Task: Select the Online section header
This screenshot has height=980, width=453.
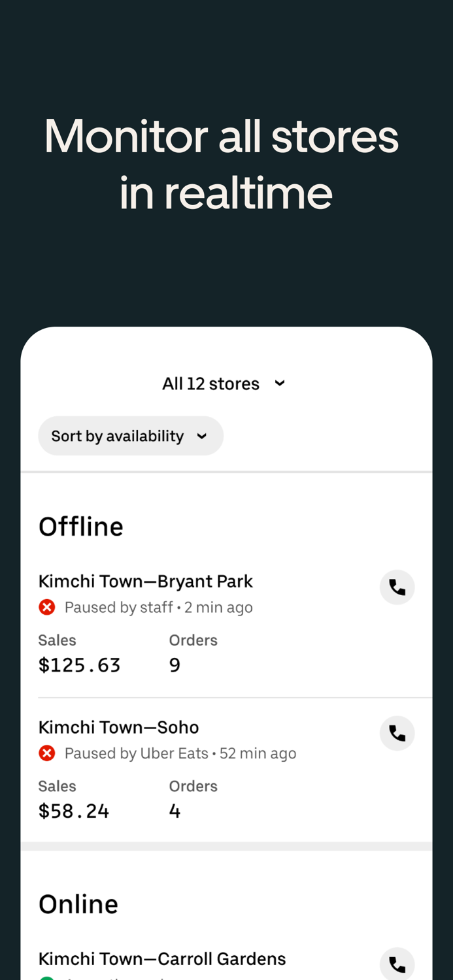Action: (78, 904)
